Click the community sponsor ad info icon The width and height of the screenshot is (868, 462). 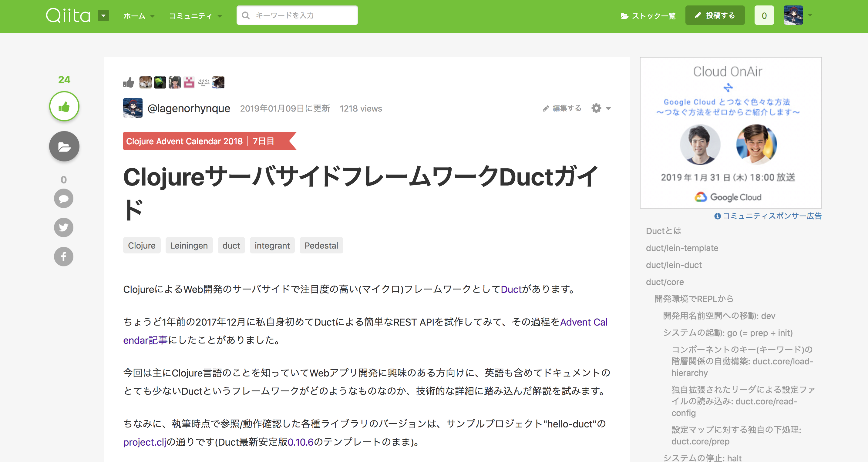(x=717, y=216)
